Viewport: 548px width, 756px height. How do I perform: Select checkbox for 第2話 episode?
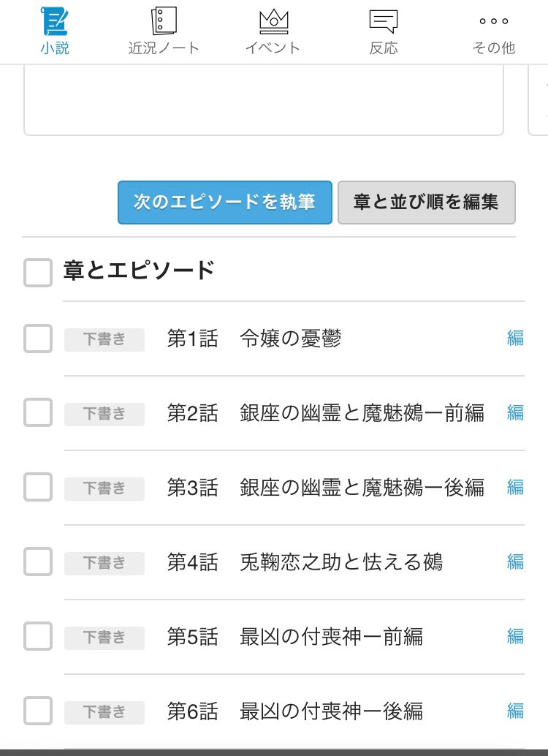coord(38,413)
